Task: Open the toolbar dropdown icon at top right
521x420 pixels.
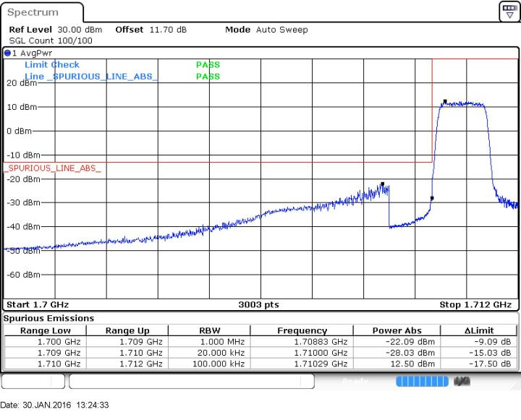Action: (509, 12)
